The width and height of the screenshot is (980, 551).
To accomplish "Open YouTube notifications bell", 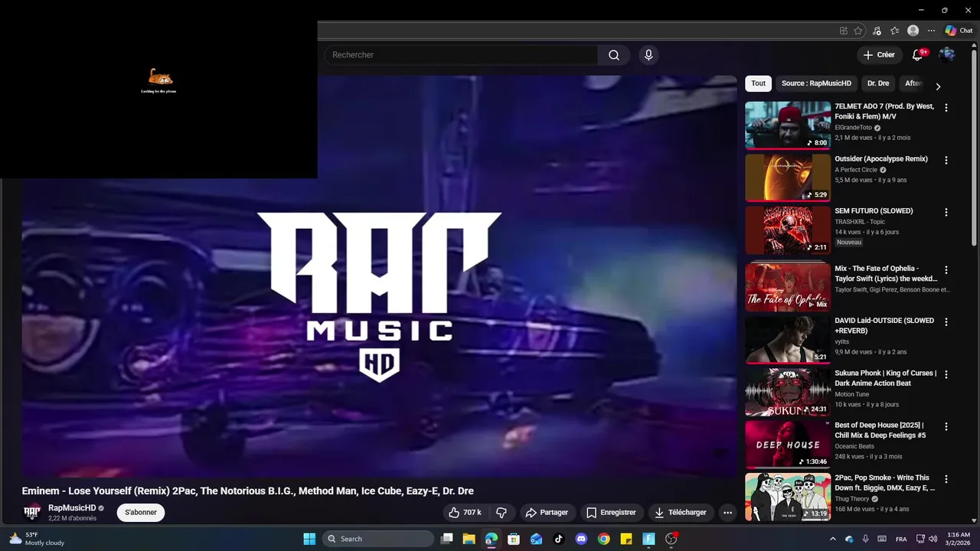I will (x=918, y=55).
